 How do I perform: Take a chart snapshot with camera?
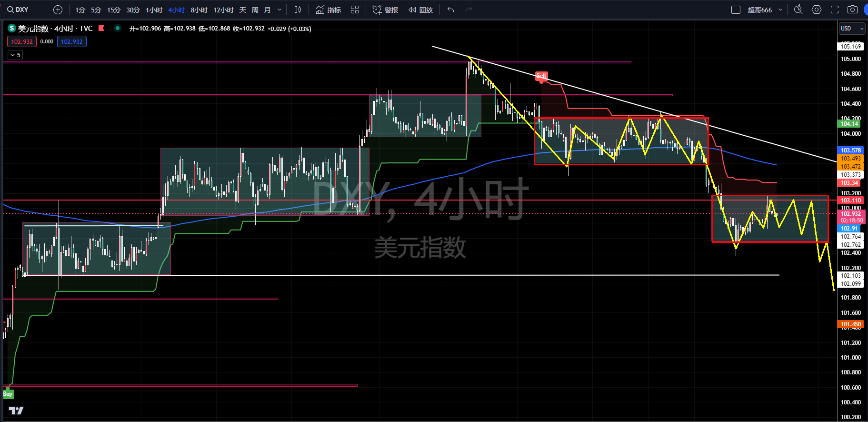pos(852,10)
